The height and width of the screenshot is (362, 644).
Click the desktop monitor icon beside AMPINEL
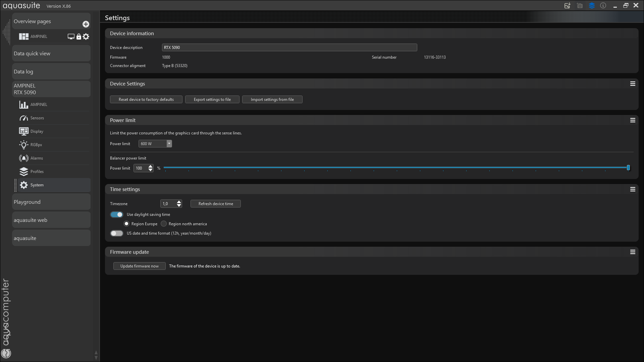click(71, 37)
